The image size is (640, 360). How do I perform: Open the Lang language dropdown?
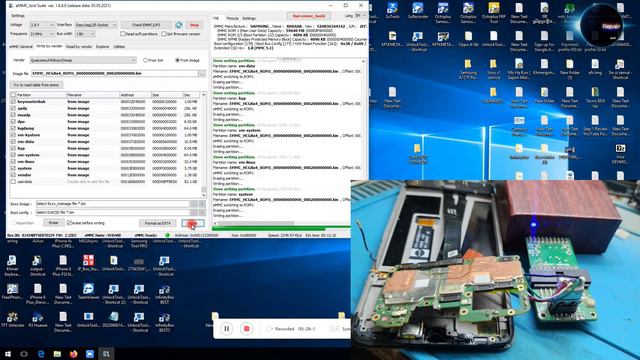pos(361,16)
